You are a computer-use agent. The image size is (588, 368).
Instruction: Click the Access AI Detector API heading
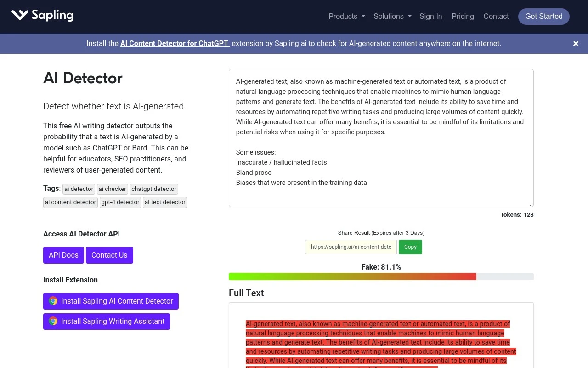[81, 234]
